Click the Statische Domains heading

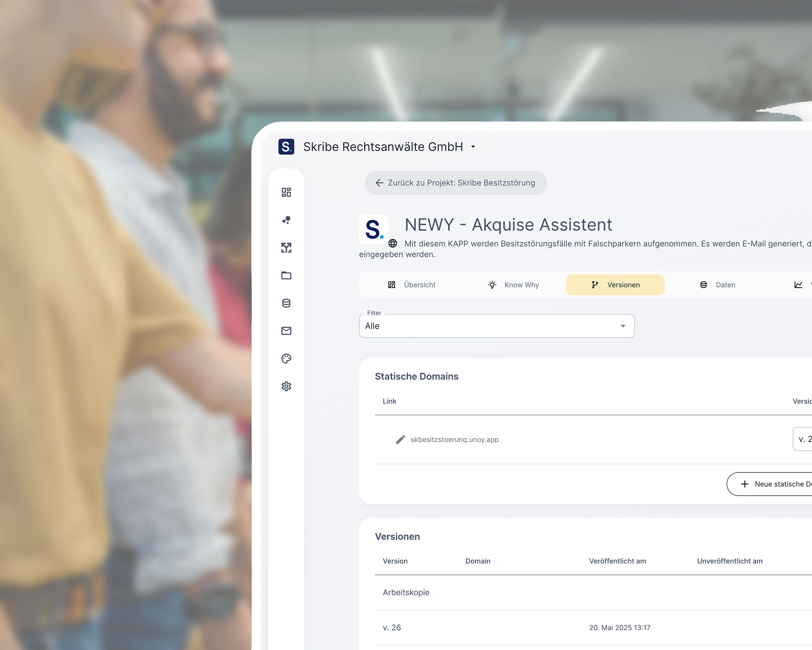coord(417,377)
